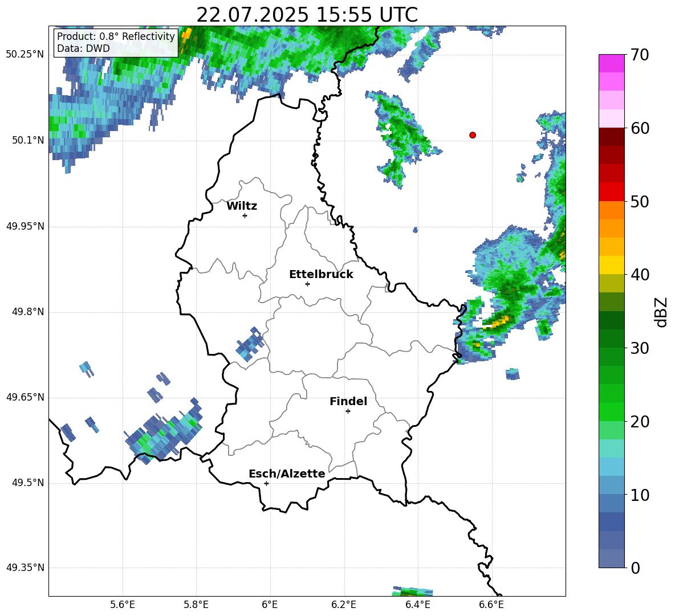Click the 0 tick on colorbar
Viewport: 675px width, 616px height.
[636, 568]
